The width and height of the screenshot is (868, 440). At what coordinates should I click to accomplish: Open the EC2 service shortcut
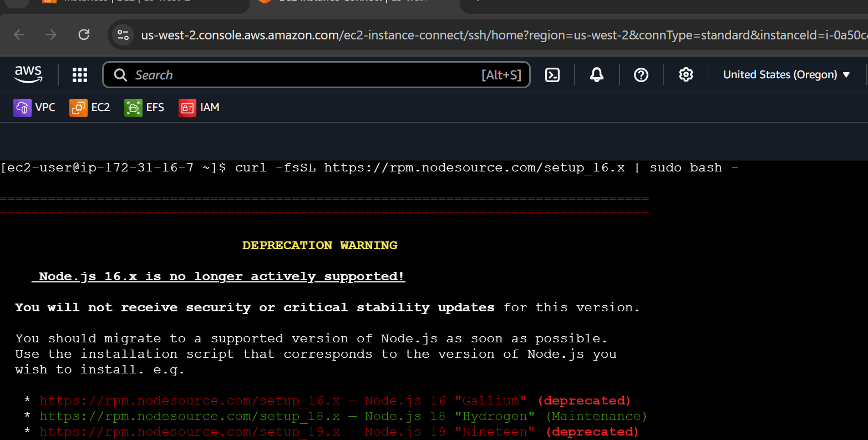pyautogui.click(x=90, y=108)
